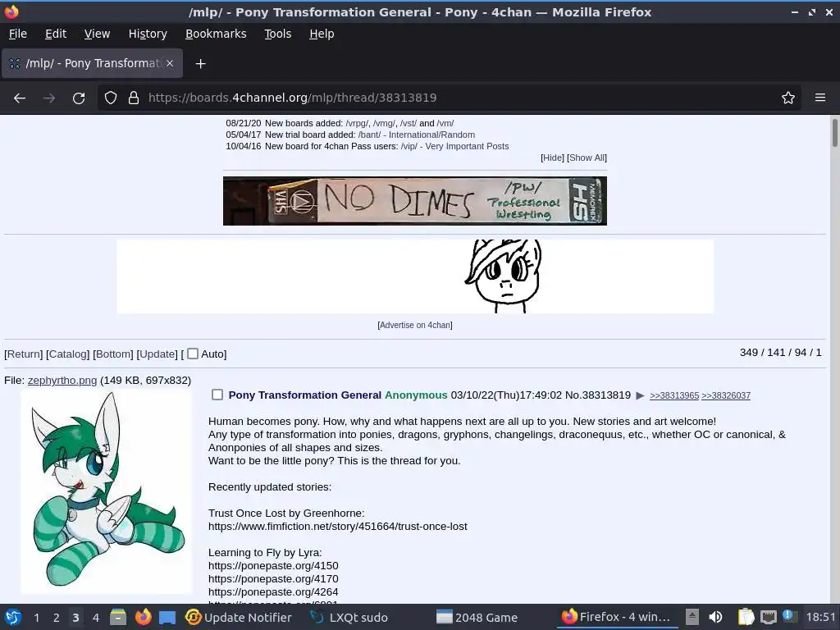Launch the file manager taskbar icon

pos(118,617)
